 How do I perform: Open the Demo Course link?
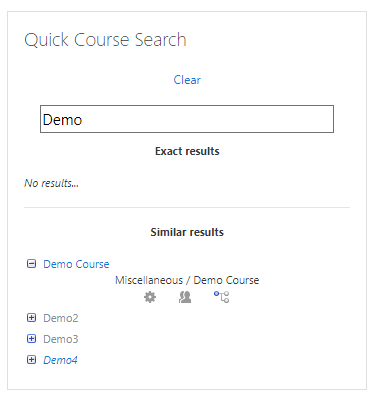(x=76, y=264)
